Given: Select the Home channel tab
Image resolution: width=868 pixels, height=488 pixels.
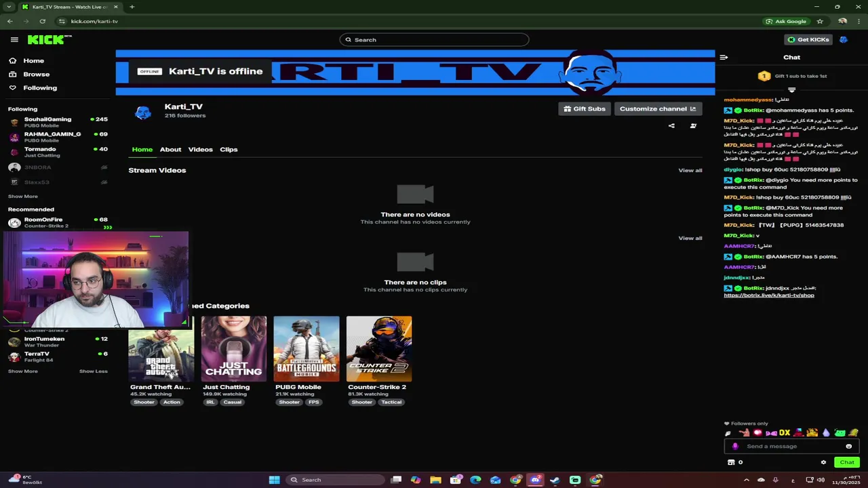Looking at the screenshot, I should tap(142, 150).
